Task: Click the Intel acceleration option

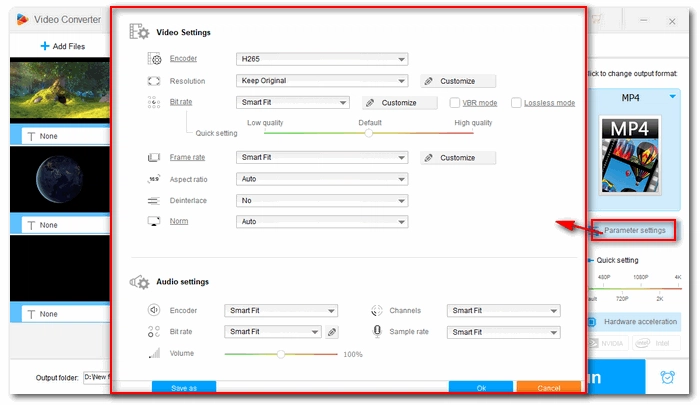Action: tap(656, 343)
